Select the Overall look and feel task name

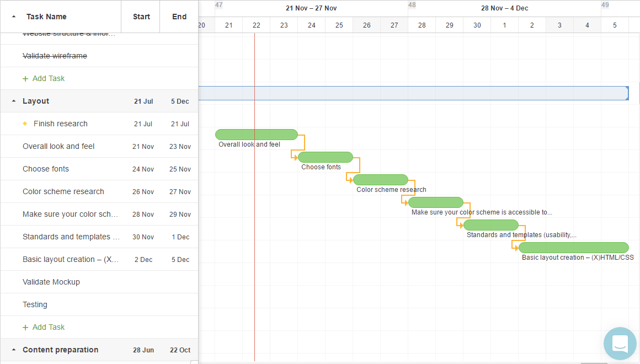point(58,146)
